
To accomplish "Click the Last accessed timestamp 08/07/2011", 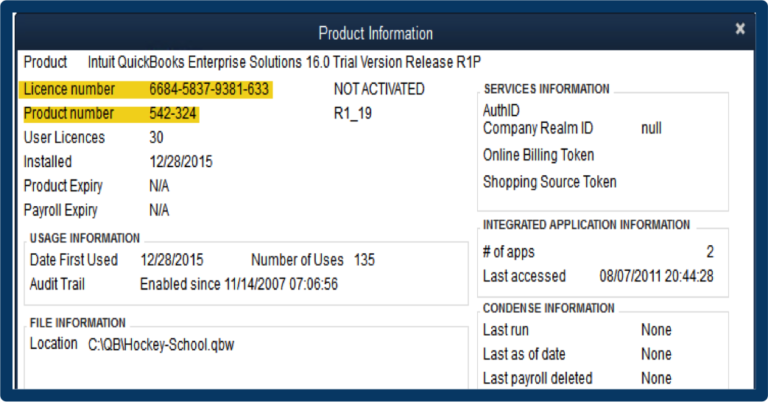I will click(x=655, y=276).
